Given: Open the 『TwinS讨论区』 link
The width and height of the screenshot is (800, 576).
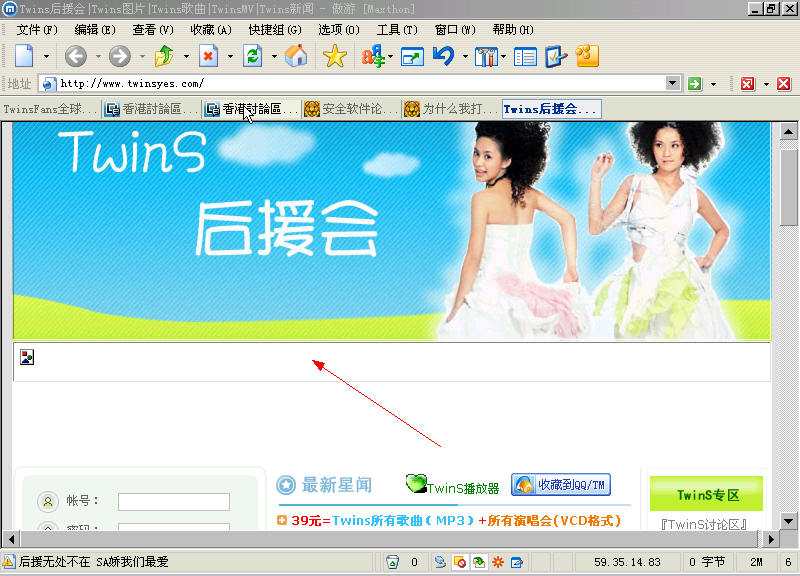Looking at the screenshot, I should coord(705,524).
